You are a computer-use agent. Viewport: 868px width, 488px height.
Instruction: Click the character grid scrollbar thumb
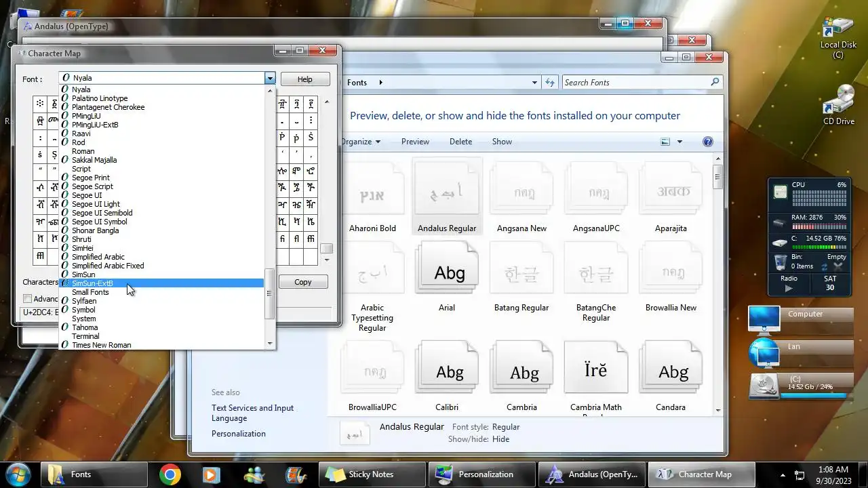tap(327, 248)
